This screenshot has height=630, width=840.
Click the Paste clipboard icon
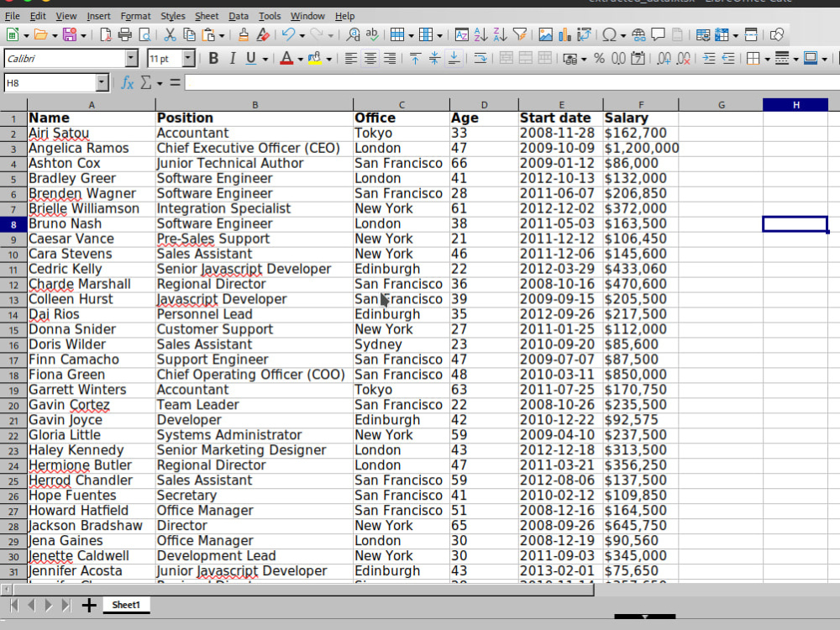(x=208, y=35)
